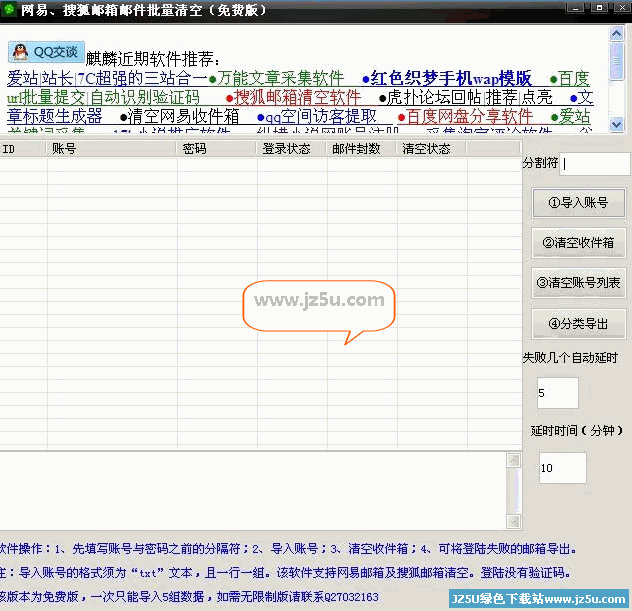The height and width of the screenshot is (611, 632).
Task: Open the 虎扑论坛回帖|推荐|点亮 link
Action: [x=466, y=97]
